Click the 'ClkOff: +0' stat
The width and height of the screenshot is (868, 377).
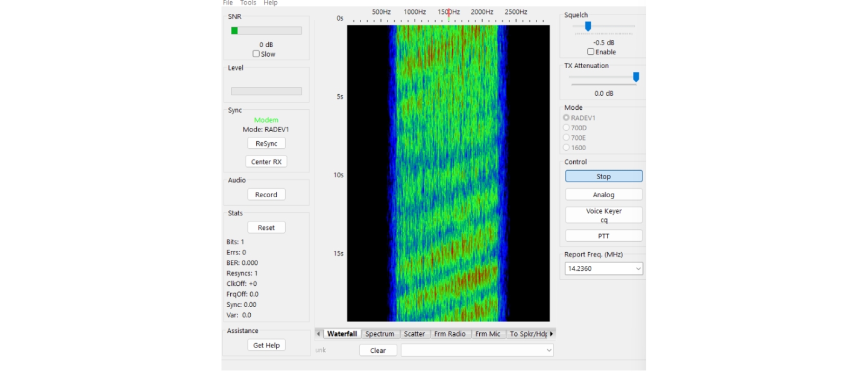pyautogui.click(x=242, y=284)
